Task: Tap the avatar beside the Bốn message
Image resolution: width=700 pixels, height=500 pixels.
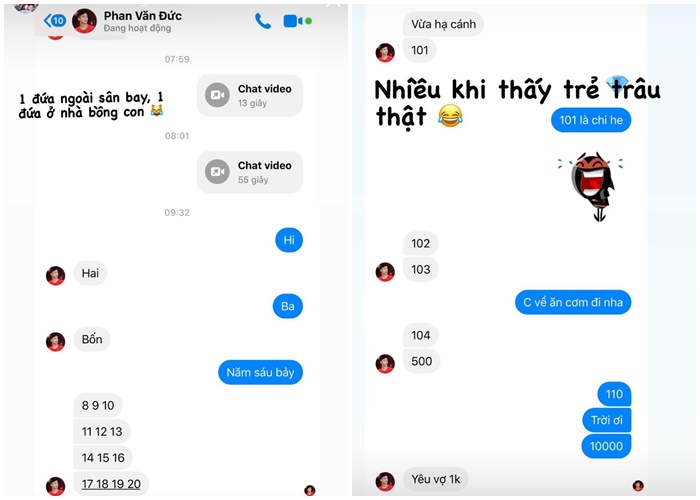Action: 55,342
